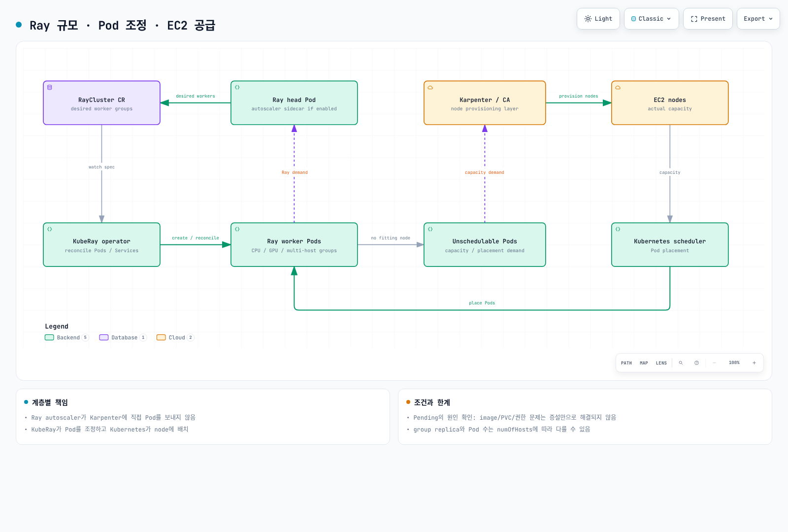Screen dimensions: 788x532
Task: Click the 'watch spec' edge label
Action: coord(101,167)
